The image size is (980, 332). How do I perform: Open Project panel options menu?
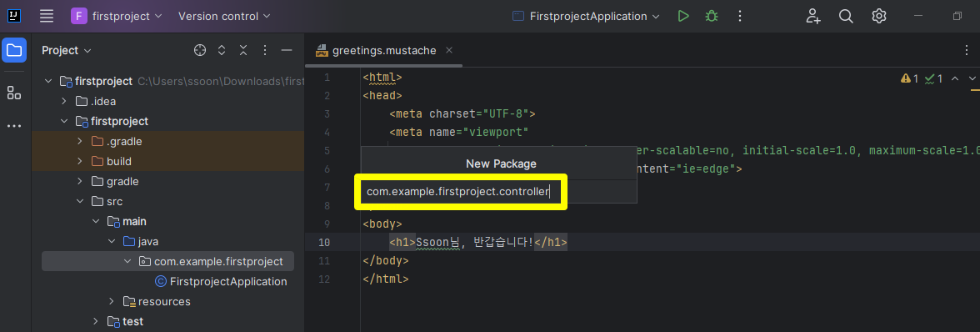click(x=265, y=51)
